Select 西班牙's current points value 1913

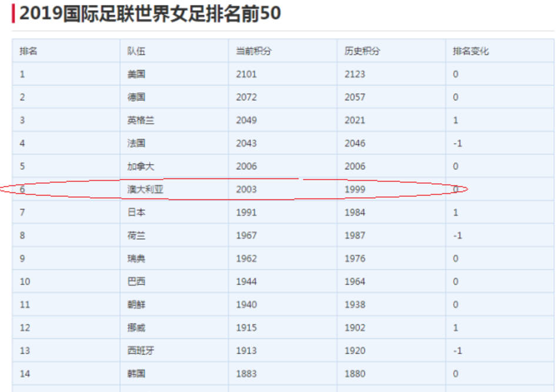(x=247, y=351)
